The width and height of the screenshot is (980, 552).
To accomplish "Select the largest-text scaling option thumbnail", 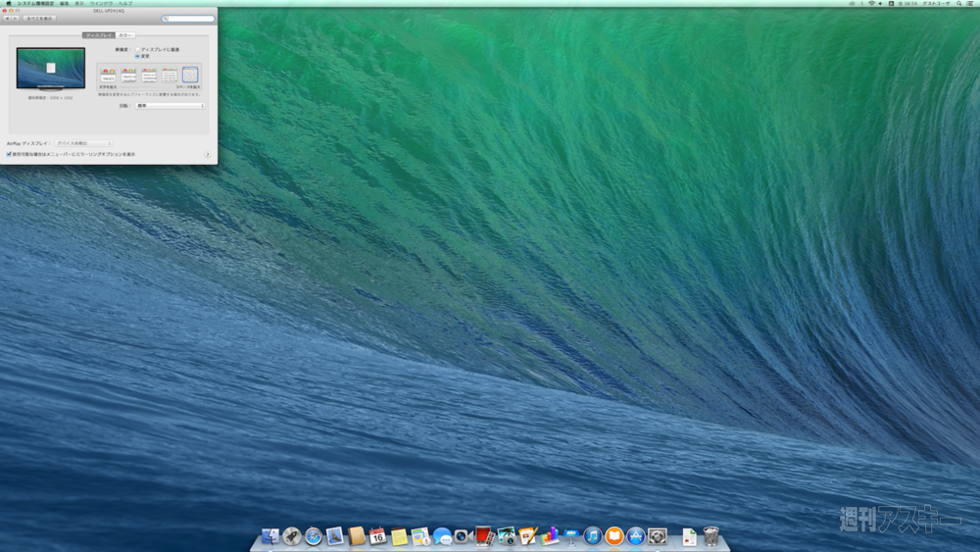I will pos(108,75).
